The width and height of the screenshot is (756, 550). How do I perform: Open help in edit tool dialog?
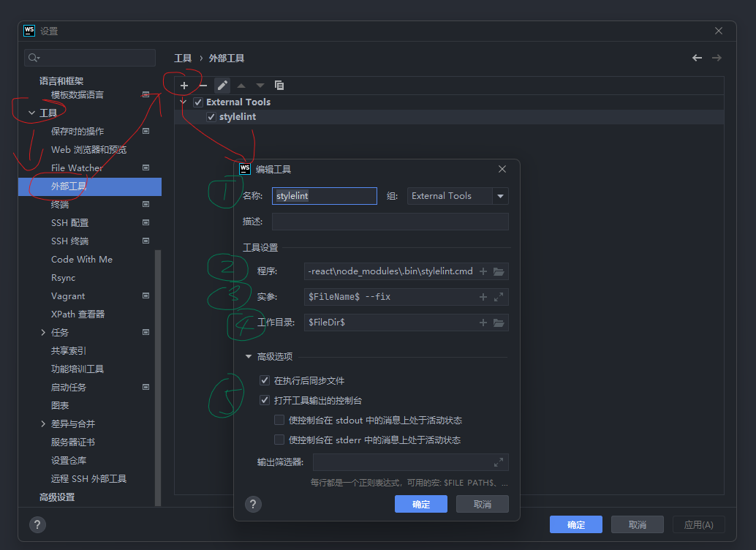(x=253, y=504)
